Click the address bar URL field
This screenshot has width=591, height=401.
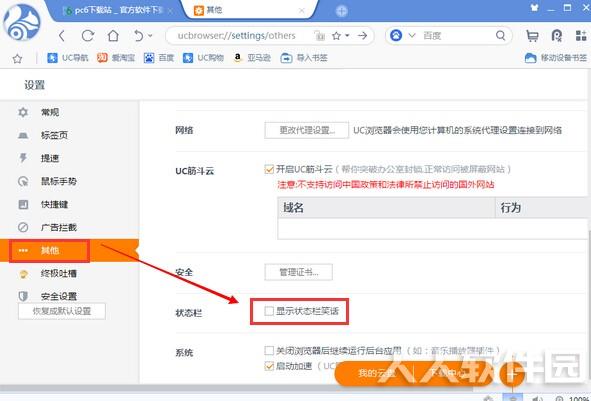point(236,36)
